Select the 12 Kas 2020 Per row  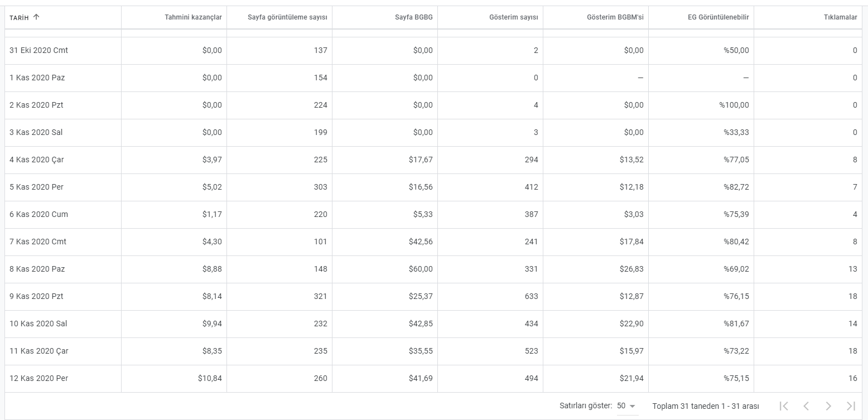tap(434, 379)
